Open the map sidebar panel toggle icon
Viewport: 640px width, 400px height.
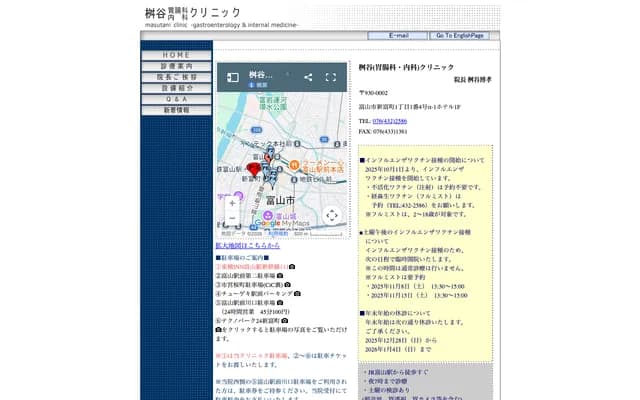[x=233, y=77]
